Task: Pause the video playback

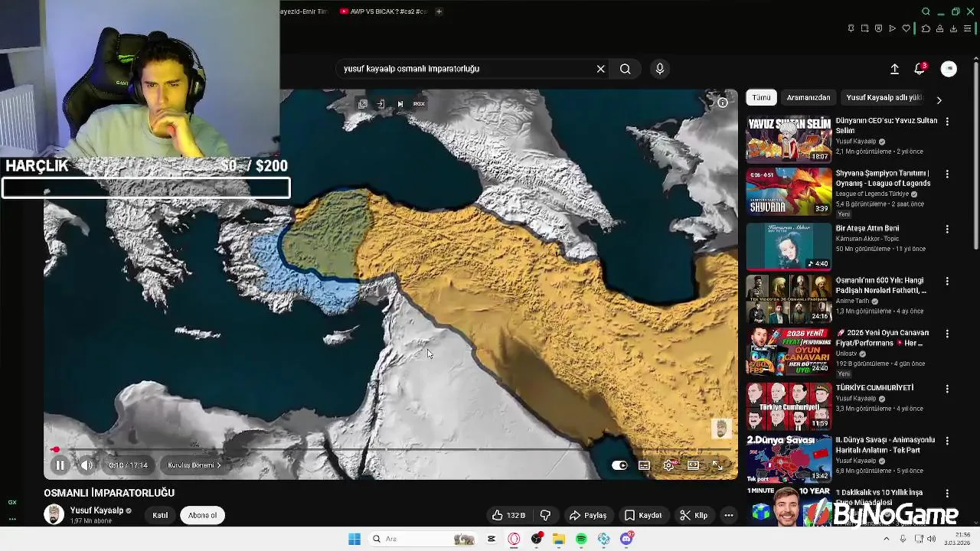Action: [60, 465]
